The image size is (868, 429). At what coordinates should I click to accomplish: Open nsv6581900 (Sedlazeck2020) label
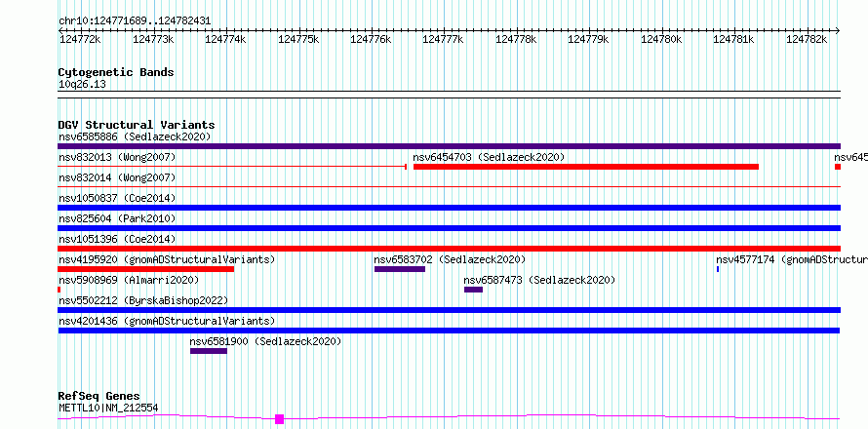click(x=265, y=341)
